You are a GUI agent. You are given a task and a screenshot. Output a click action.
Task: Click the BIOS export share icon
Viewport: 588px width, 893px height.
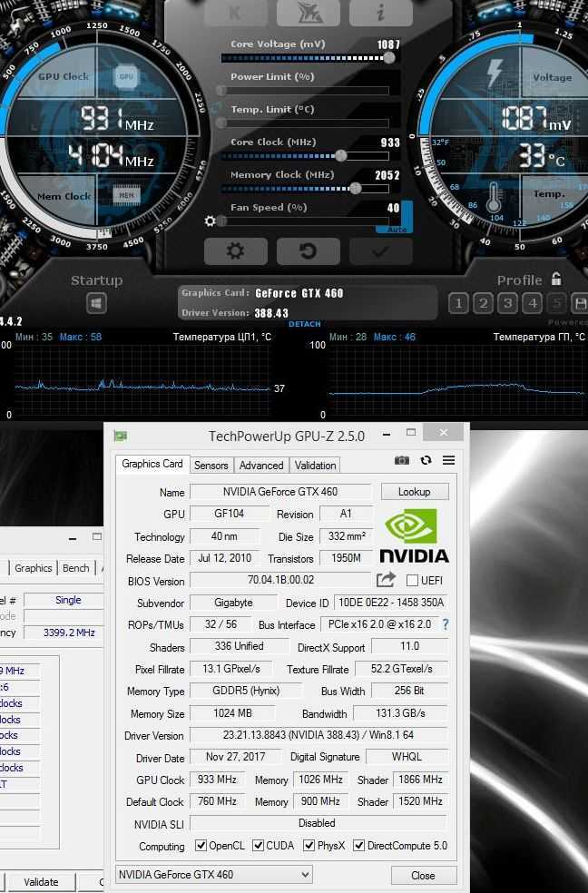click(x=386, y=580)
